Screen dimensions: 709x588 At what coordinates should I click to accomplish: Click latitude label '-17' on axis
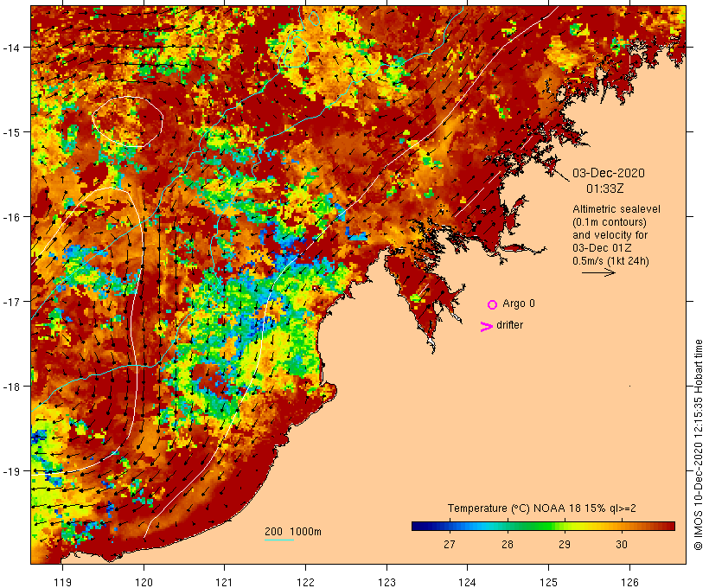(x=11, y=302)
